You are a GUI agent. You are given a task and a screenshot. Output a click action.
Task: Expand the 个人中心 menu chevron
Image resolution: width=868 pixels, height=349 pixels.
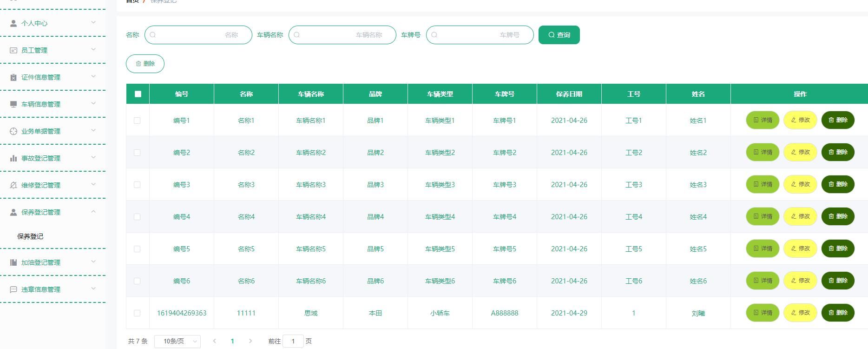tap(93, 22)
